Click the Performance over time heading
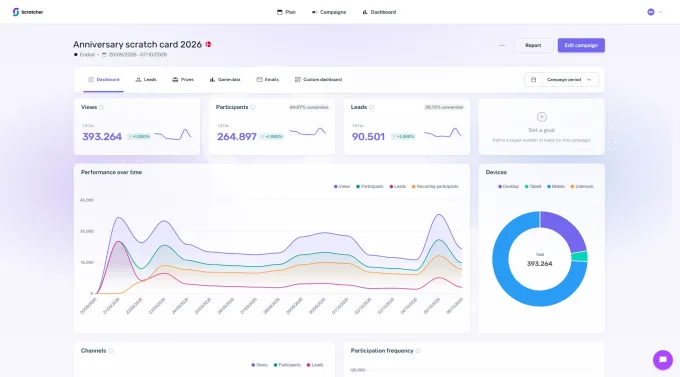The width and height of the screenshot is (680, 377). click(111, 172)
